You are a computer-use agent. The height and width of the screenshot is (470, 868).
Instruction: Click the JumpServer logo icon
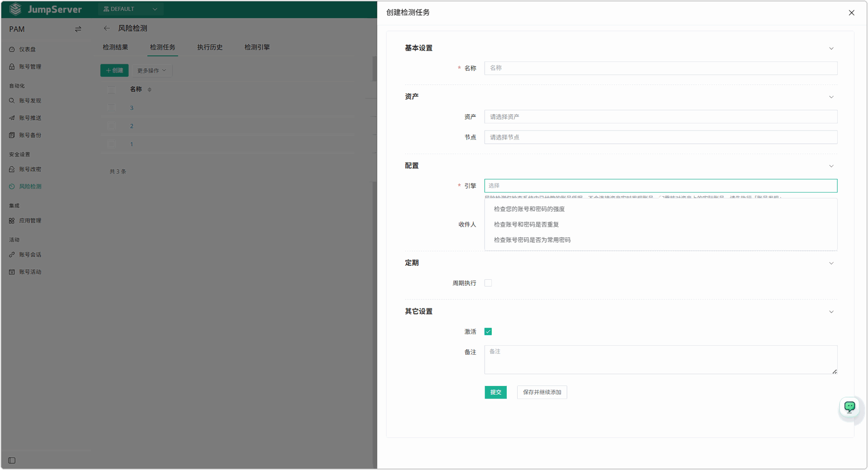point(15,9)
